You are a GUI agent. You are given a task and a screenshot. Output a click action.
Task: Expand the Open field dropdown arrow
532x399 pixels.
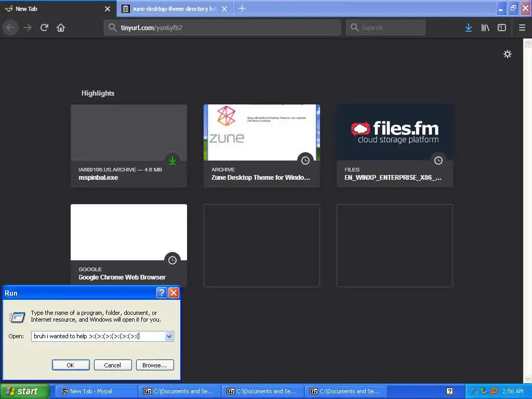[x=169, y=336]
